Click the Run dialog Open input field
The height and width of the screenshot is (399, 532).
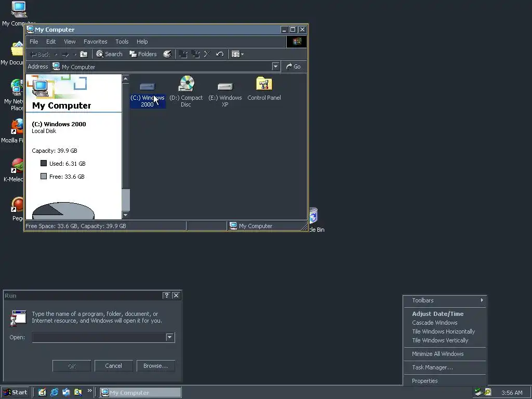coord(99,337)
